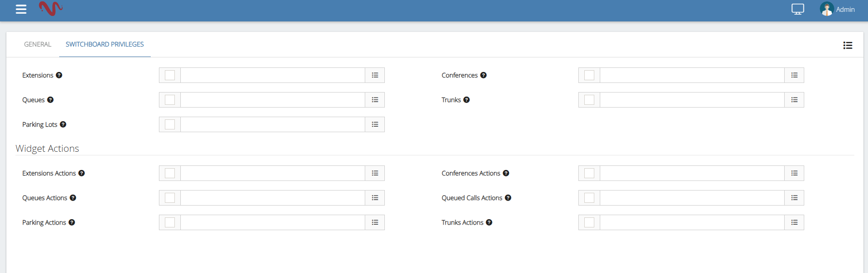
Task: Click the monitor screen icon
Action: pyautogui.click(x=797, y=9)
